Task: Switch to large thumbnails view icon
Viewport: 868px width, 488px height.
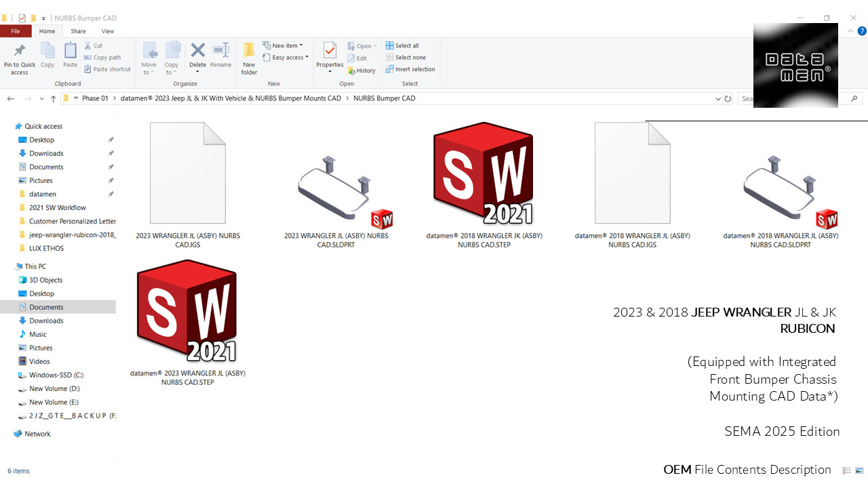Action: click(859, 470)
